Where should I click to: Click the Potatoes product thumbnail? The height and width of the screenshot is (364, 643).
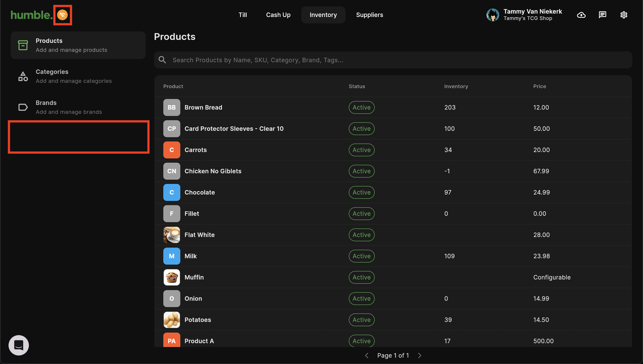tap(172, 320)
